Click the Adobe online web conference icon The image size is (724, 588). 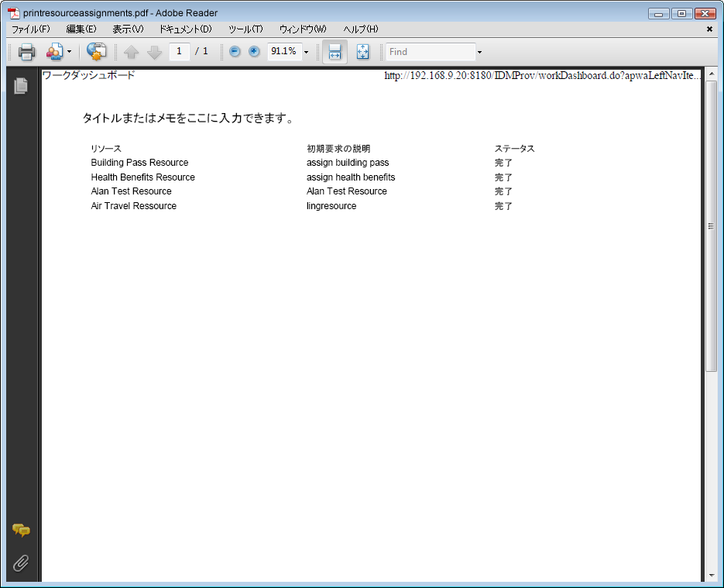point(97,52)
